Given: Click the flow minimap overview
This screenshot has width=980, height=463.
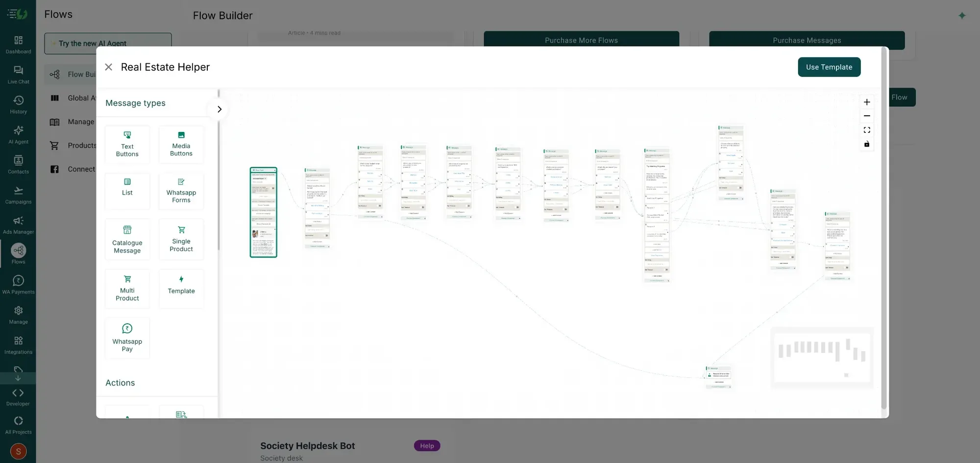Looking at the screenshot, I should 822,358.
